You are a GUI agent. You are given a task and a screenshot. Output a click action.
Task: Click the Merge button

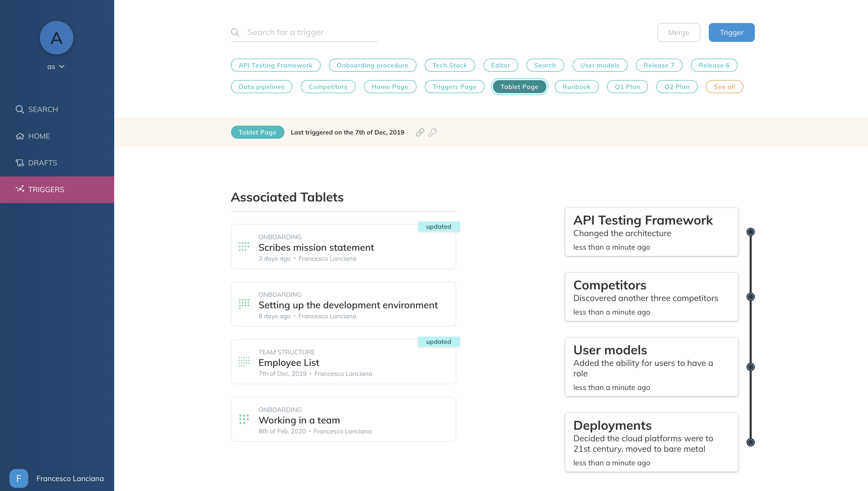(x=679, y=32)
